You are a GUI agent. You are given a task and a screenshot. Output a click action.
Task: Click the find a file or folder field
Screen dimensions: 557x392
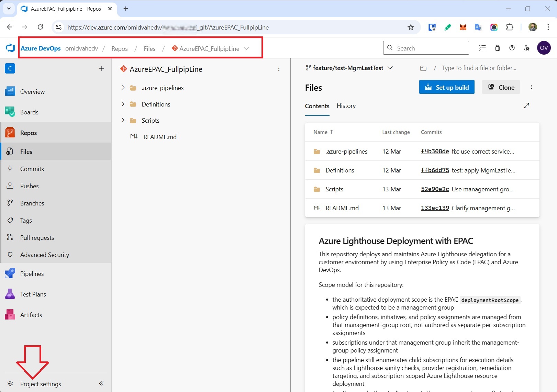coord(478,68)
